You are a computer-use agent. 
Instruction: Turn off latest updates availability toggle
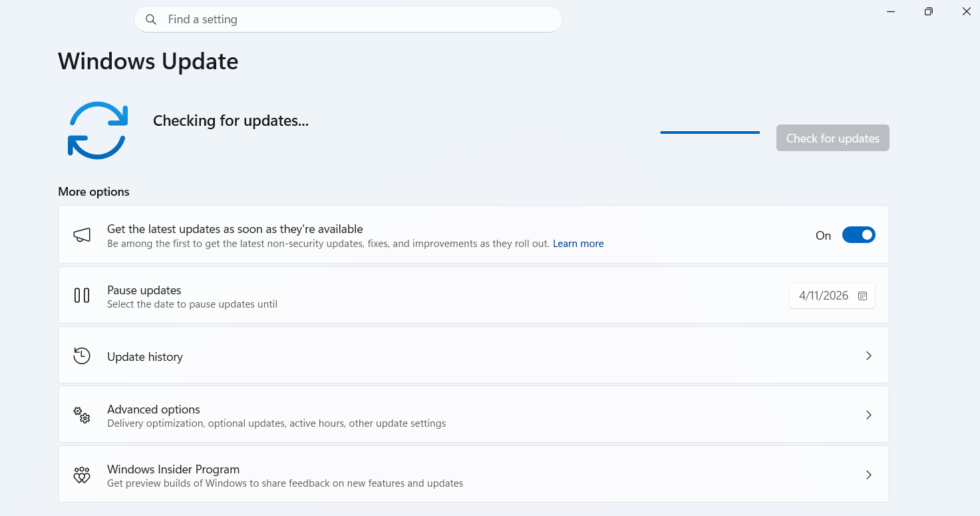(x=859, y=234)
